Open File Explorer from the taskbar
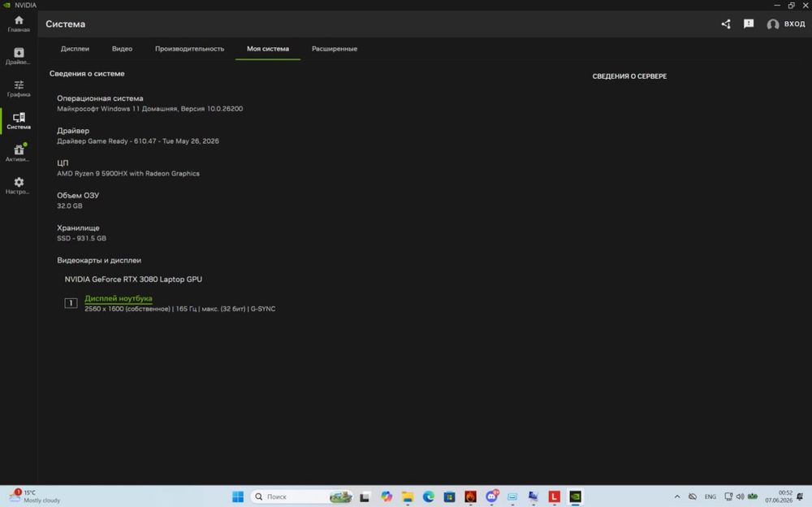812x507 pixels. (x=408, y=496)
